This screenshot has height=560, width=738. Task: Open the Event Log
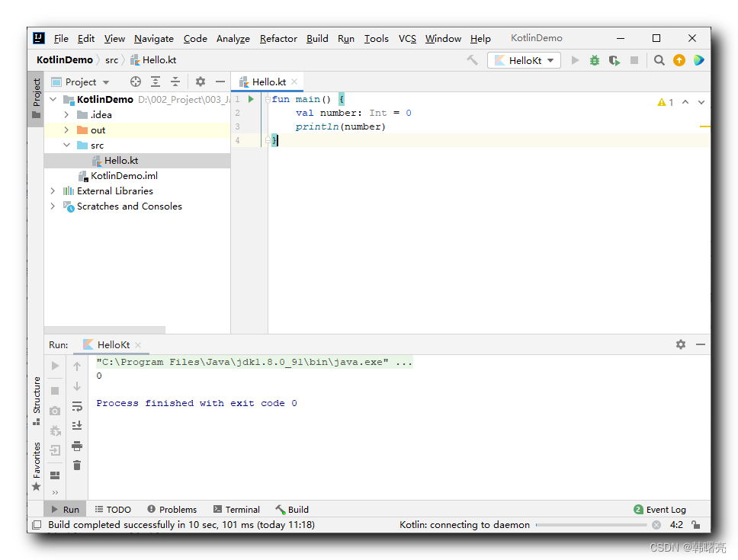coord(660,510)
